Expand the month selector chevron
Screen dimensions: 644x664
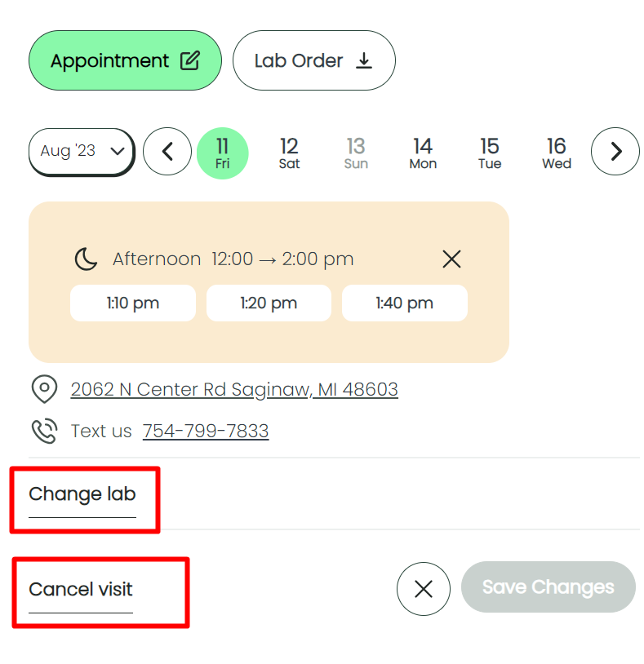click(x=116, y=152)
